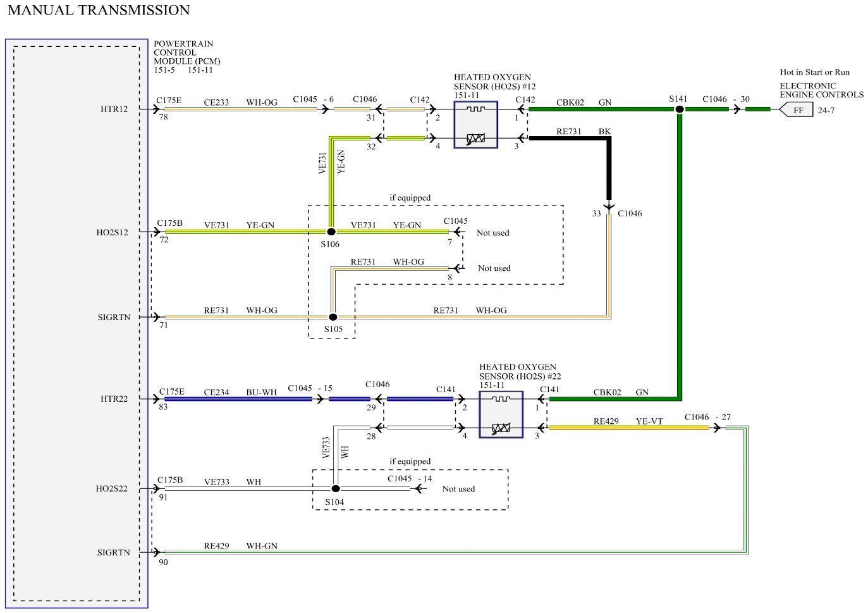
Task: Click the S106 splice dot
Action: (x=331, y=232)
